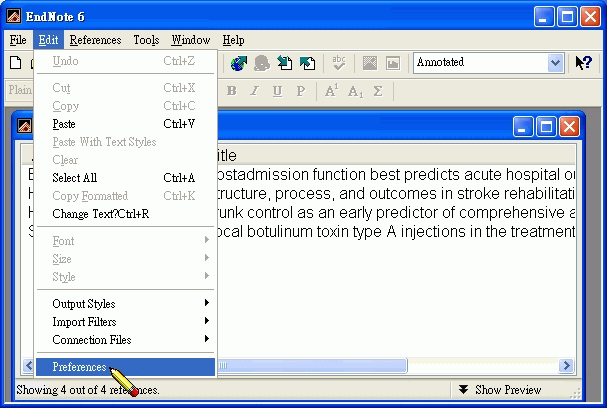Click the New document icon in toolbar
This screenshot has height=408, width=607.
15,62
